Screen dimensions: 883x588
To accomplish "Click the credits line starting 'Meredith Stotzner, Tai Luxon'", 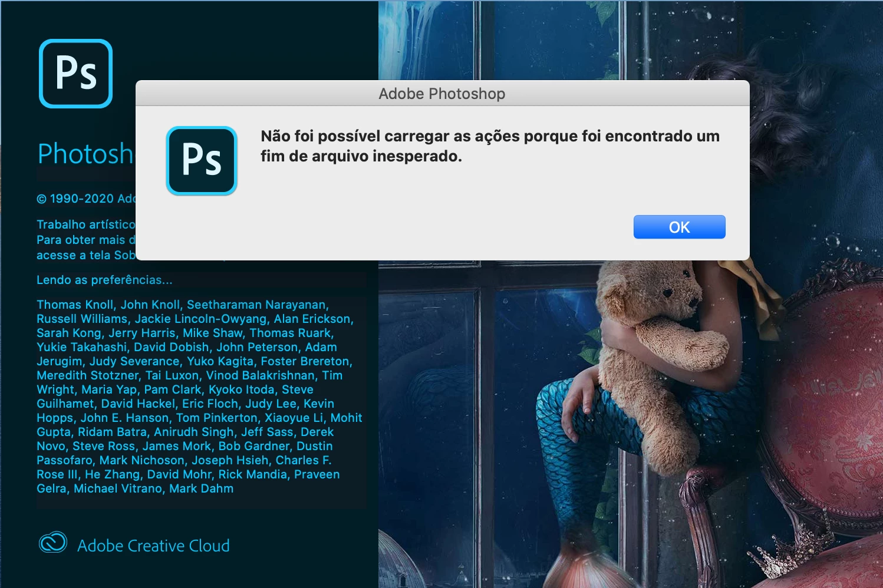I will (x=189, y=375).
